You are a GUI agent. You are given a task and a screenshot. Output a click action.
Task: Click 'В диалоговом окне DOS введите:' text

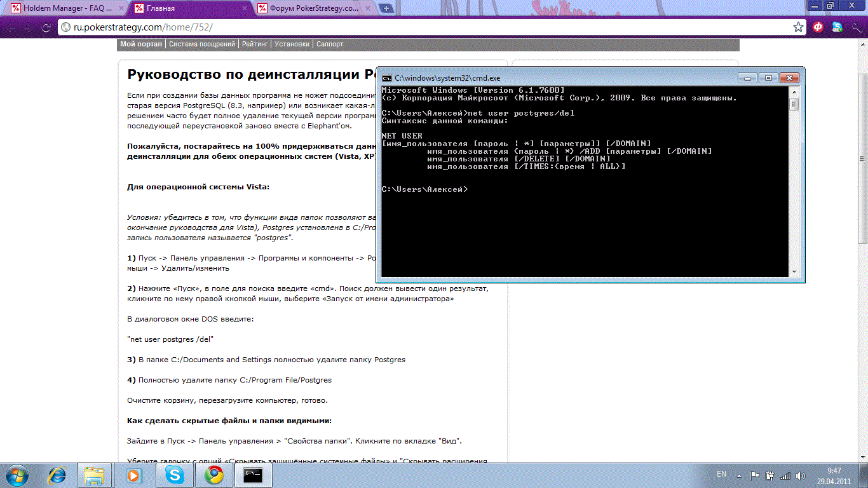tap(190, 319)
